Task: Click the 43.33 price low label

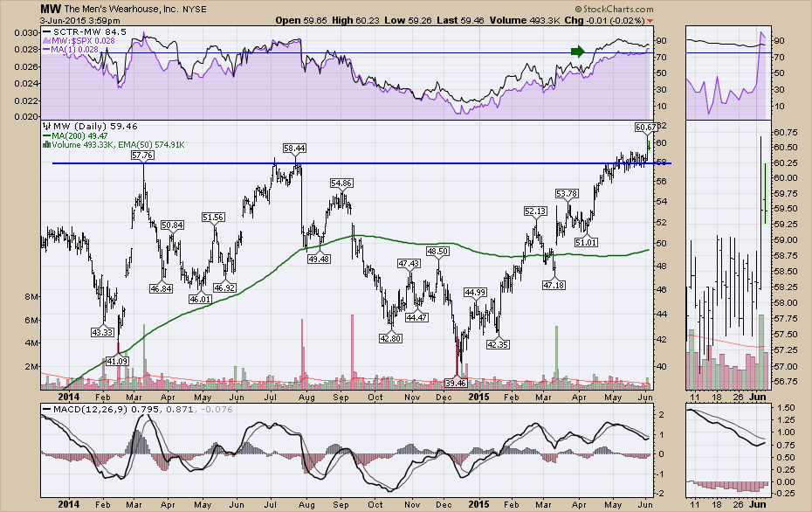Action: [x=102, y=332]
